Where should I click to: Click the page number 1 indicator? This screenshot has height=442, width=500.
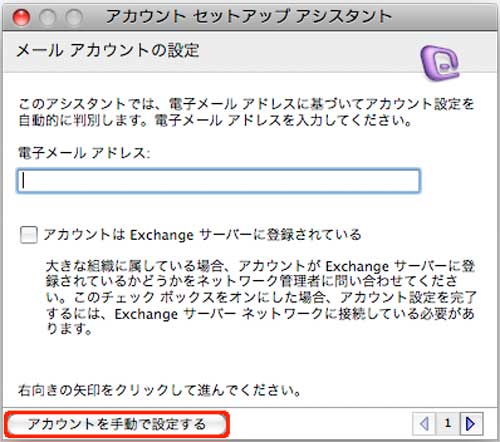(x=448, y=424)
